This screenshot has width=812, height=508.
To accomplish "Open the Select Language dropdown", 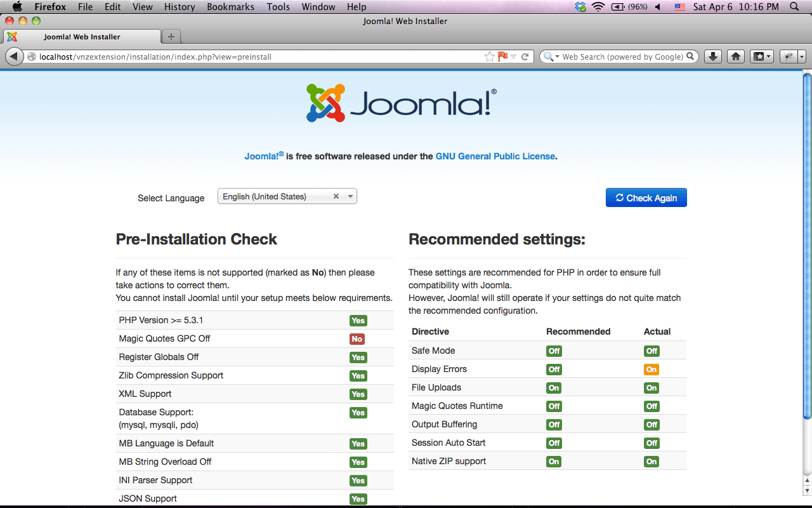I will pos(350,196).
